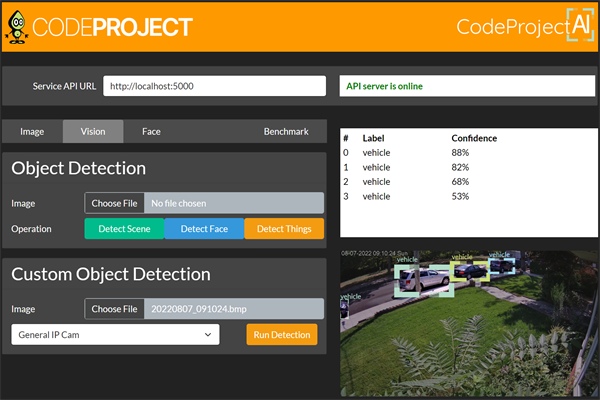Screen dimensions: 600x400
Task: Click the Object Detection heading
Action: pos(78,168)
